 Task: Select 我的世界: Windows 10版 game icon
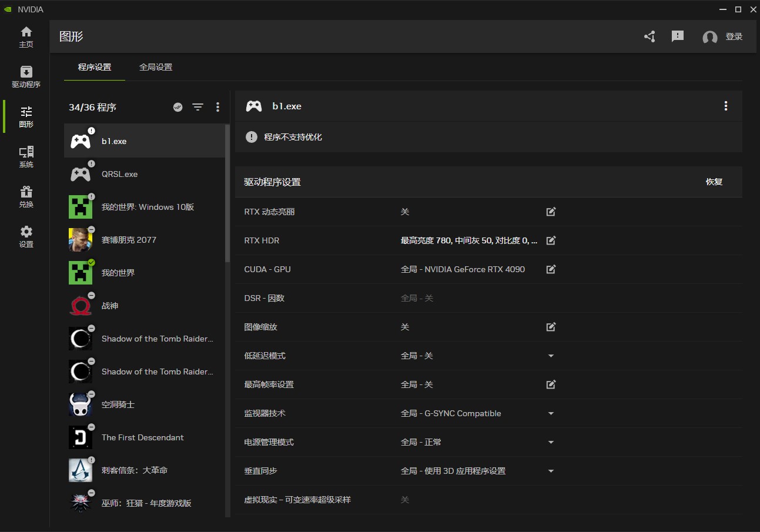tap(81, 207)
